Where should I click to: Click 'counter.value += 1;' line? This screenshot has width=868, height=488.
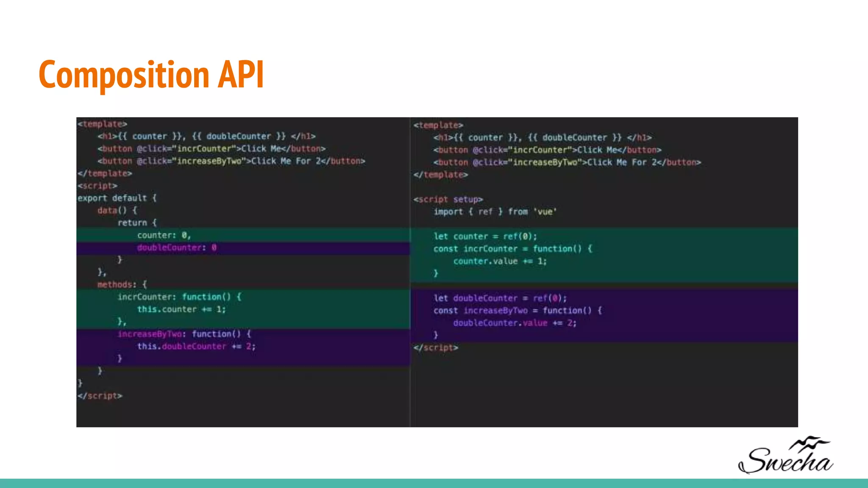click(500, 261)
